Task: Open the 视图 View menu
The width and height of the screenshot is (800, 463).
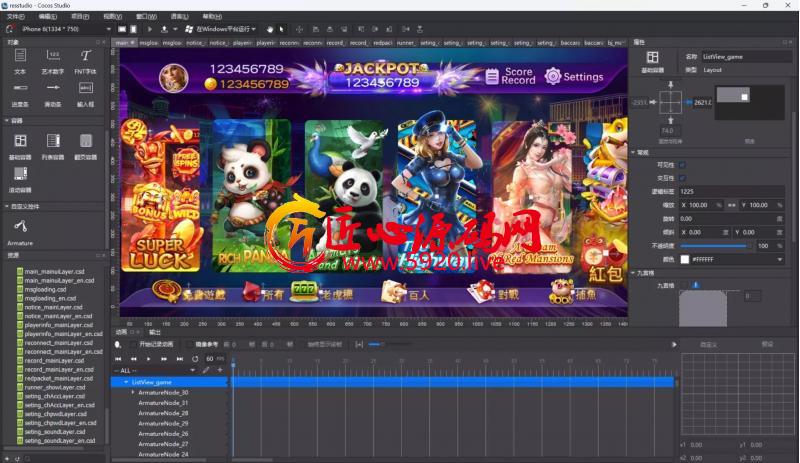Action: click(113, 17)
